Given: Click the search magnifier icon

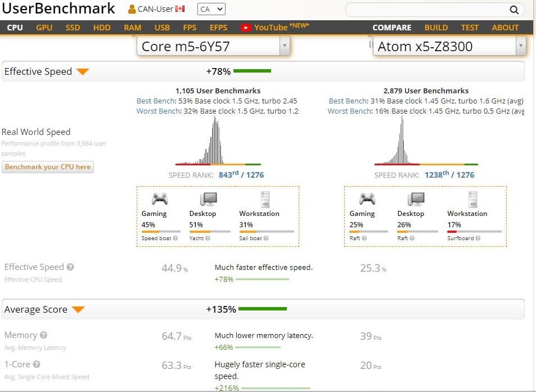Looking at the screenshot, I should [514, 10].
